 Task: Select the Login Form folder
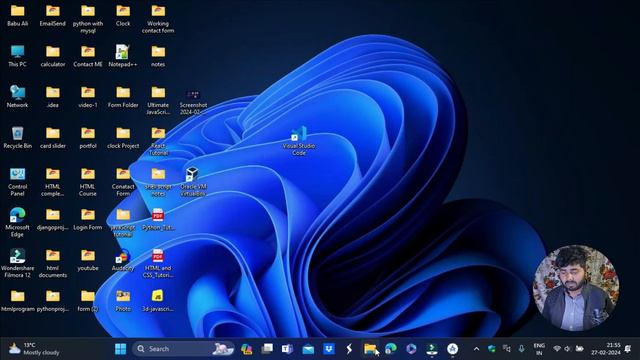point(87,219)
